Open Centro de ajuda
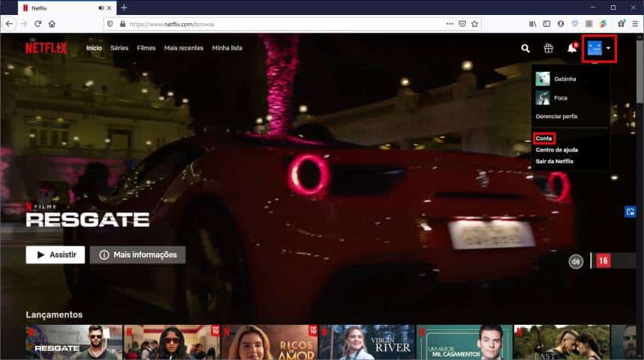Screen dimensions: 644x360 [556, 150]
